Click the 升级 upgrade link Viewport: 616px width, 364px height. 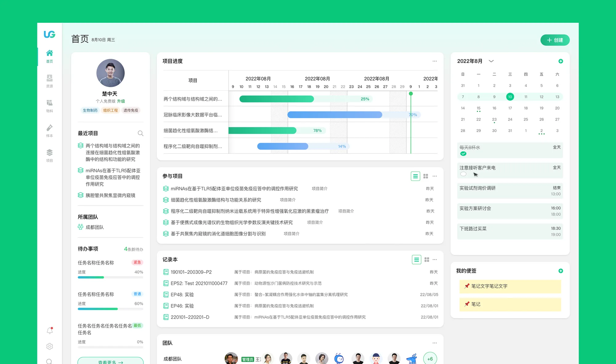click(121, 101)
